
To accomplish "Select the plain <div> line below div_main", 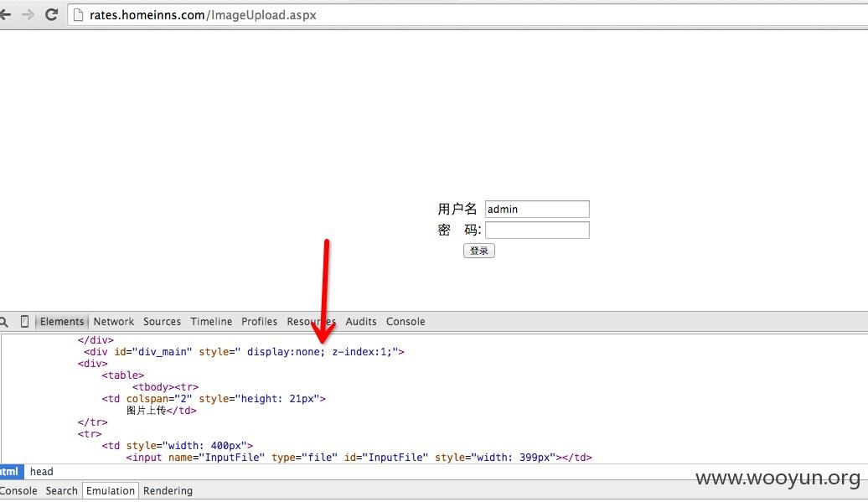I will pos(92,364).
